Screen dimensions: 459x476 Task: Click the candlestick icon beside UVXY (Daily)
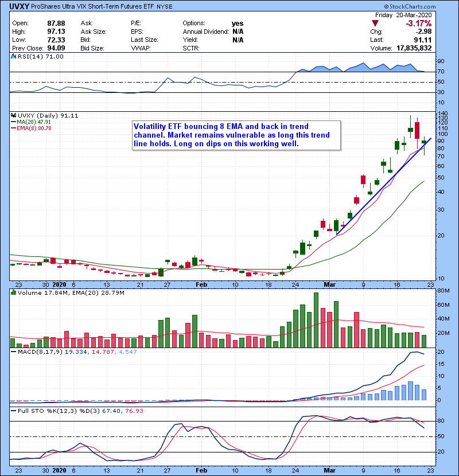(x=13, y=116)
